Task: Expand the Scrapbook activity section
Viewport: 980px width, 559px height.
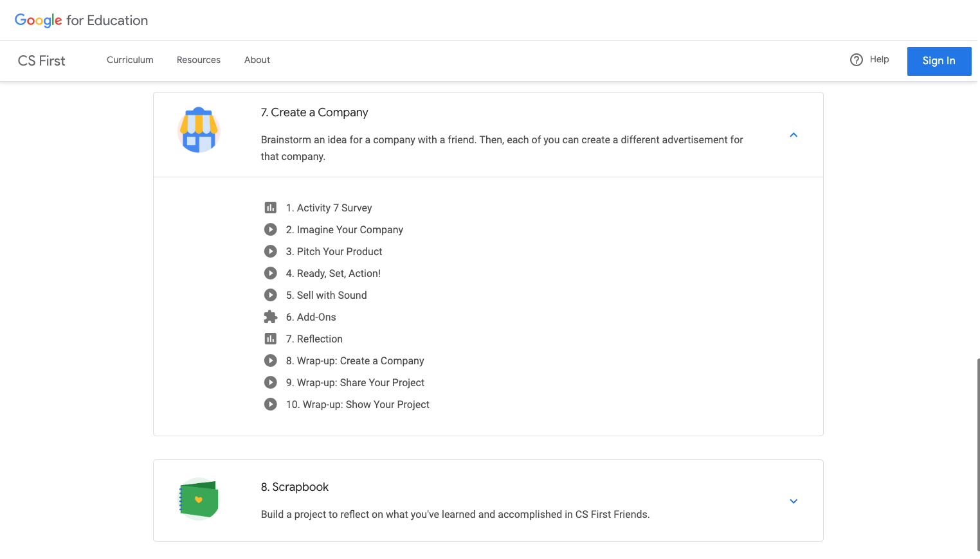Action: (793, 501)
